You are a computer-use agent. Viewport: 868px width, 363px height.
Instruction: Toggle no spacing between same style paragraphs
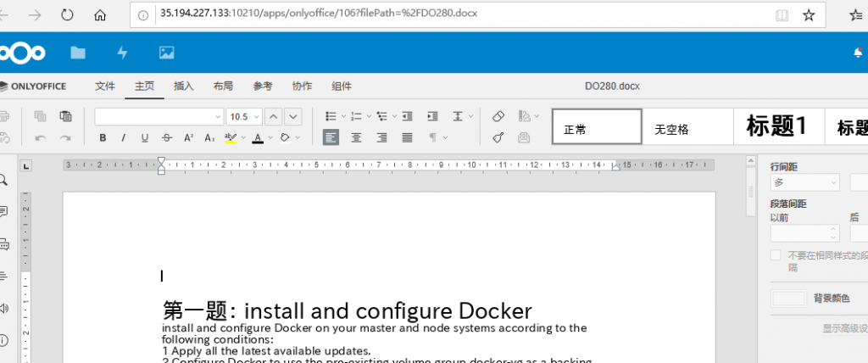pyautogui.click(x=775, y=254)
